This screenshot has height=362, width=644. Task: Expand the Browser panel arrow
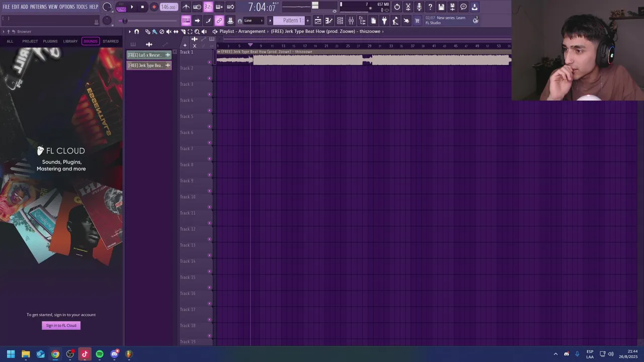point(3,31)
